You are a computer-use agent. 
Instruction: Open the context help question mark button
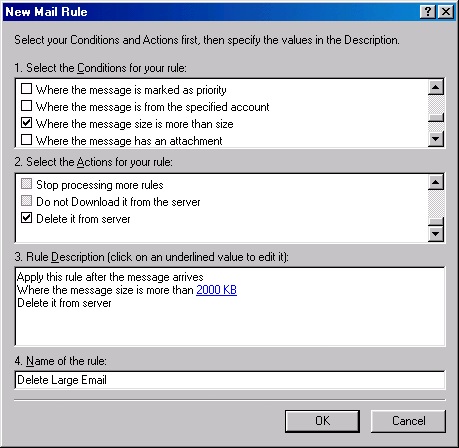tap(428, 12)
